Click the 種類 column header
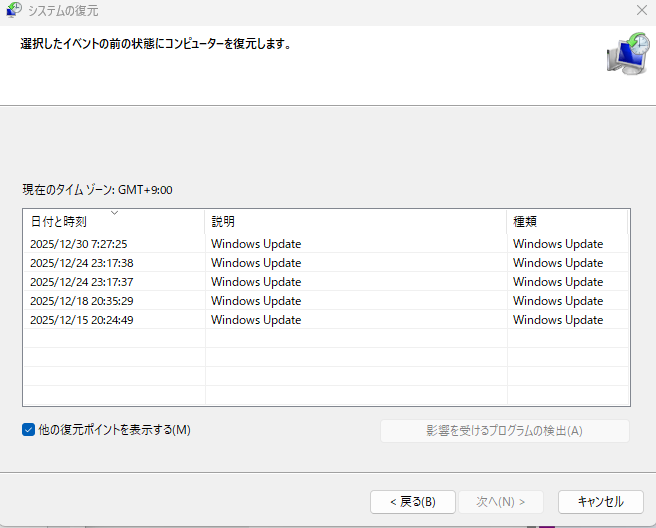The image size is (656, 528). pyautogui.click(x=567, y=221)
